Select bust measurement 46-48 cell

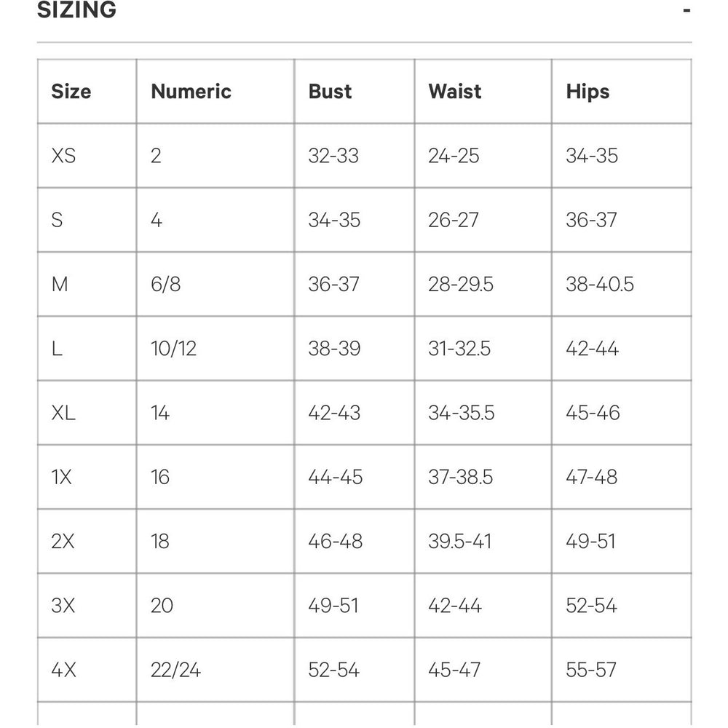(x=335, y=542)
